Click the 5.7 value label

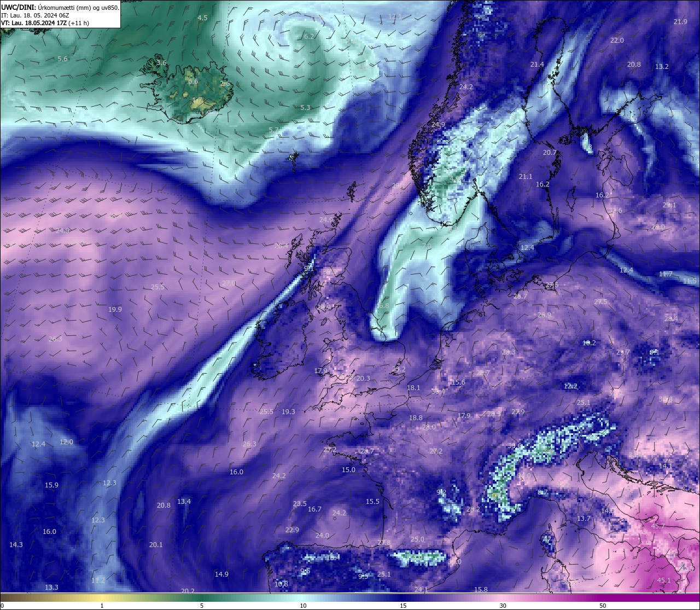pyautogui.click(x=273, y=130)
